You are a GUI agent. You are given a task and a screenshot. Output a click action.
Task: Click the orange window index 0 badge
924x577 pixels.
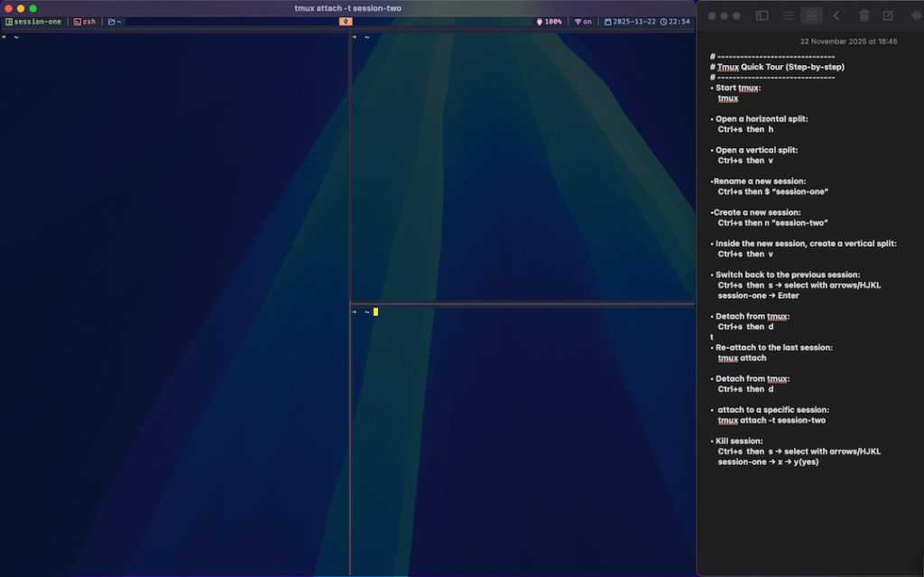tap(346, 21)
